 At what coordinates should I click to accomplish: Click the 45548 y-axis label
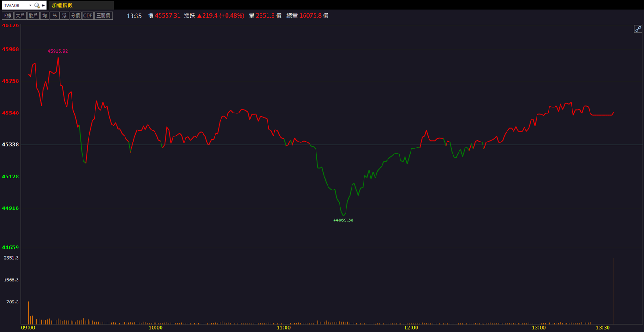11,113
